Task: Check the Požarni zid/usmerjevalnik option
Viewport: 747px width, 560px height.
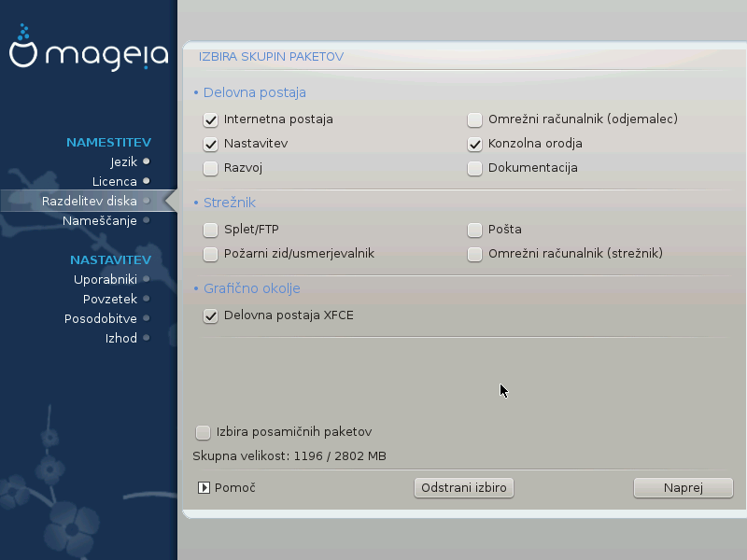Action: point(210,253)
